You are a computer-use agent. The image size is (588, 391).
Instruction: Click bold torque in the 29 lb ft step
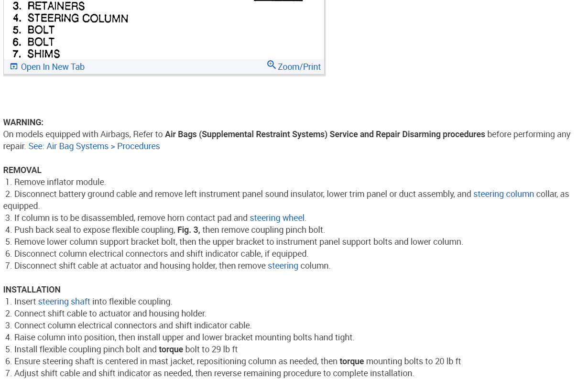coord(171,349)
